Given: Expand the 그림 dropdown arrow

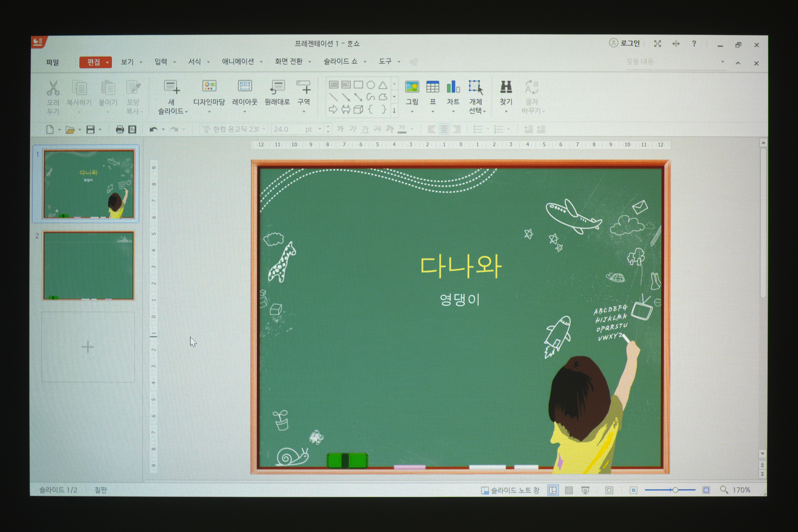Looking at the screenshot, I should point(412,112).
